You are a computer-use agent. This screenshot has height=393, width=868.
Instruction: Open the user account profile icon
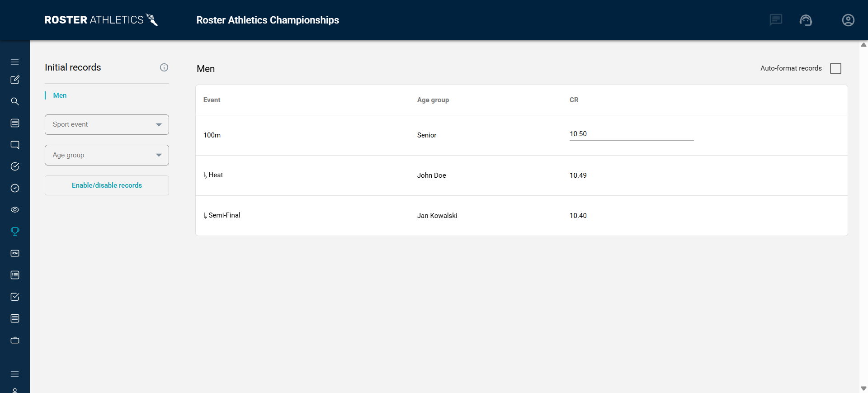tap(848, 20)
